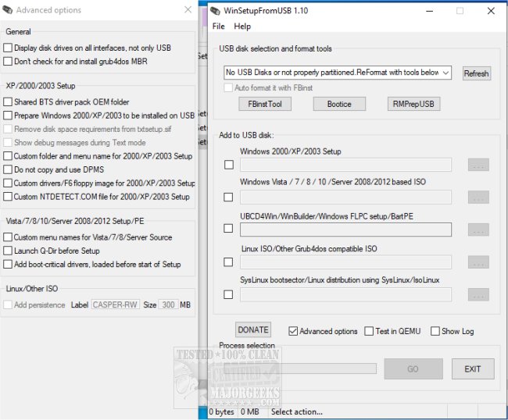This screenshot has width=508, height=420.
Task: Check Remove disk space requirements from txtsetup.sif
Action: point(8,129)
